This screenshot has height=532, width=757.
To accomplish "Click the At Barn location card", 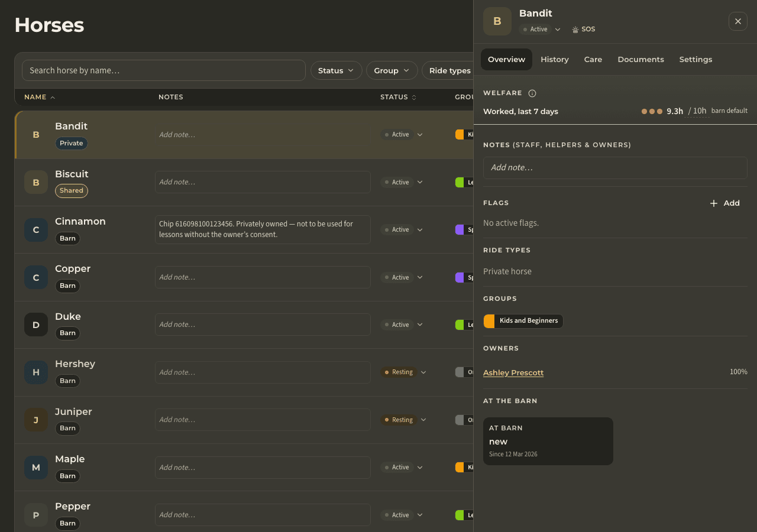I will point(548,442).
